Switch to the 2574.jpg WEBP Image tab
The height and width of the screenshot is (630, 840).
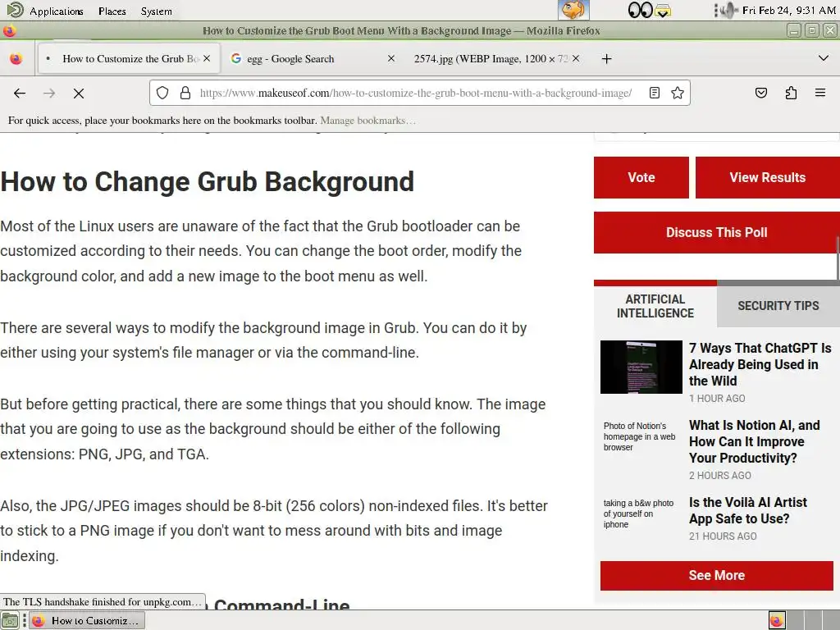[x=495, y=59]
